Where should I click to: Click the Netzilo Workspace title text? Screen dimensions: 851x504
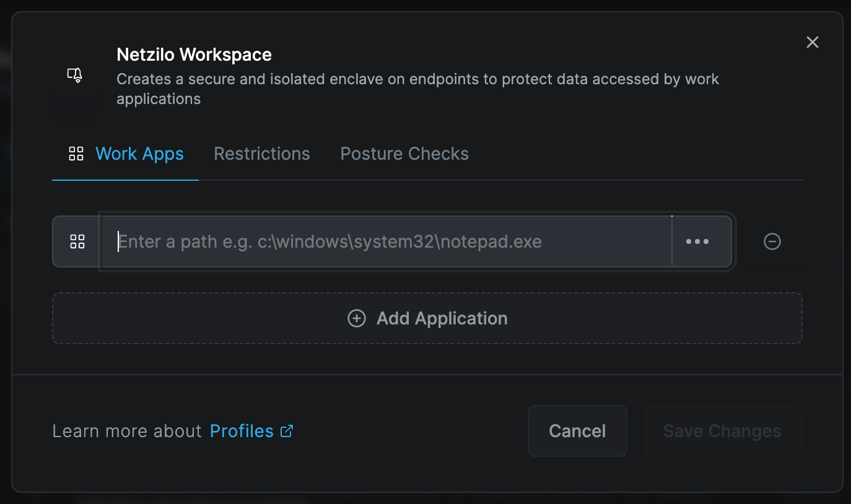tap(194, 54)
